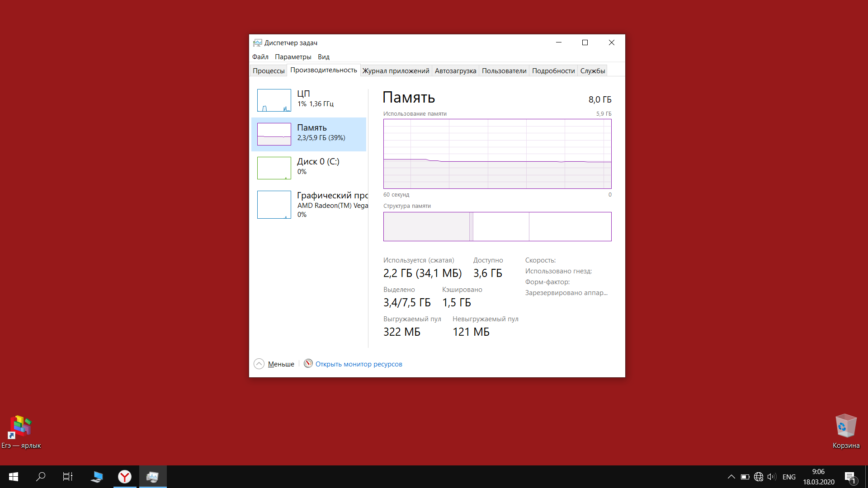Click the Task Manager taskbar icon

click(x=153, y=477)
